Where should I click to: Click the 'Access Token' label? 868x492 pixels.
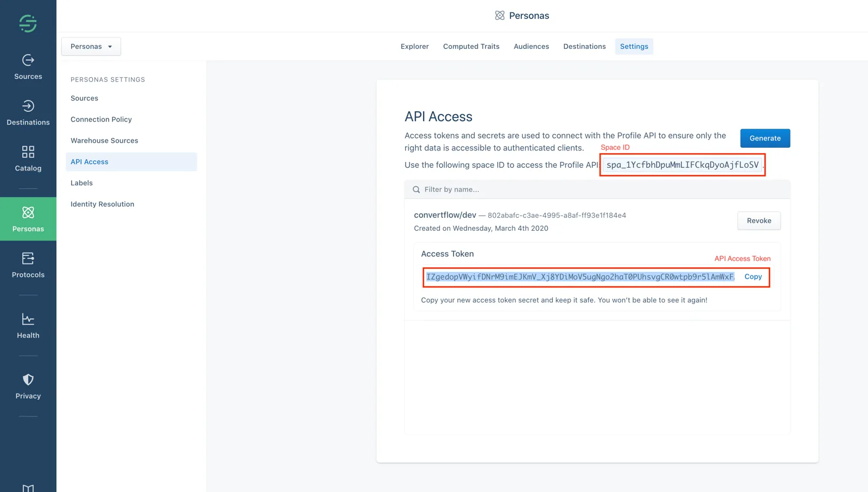[447, 254]
